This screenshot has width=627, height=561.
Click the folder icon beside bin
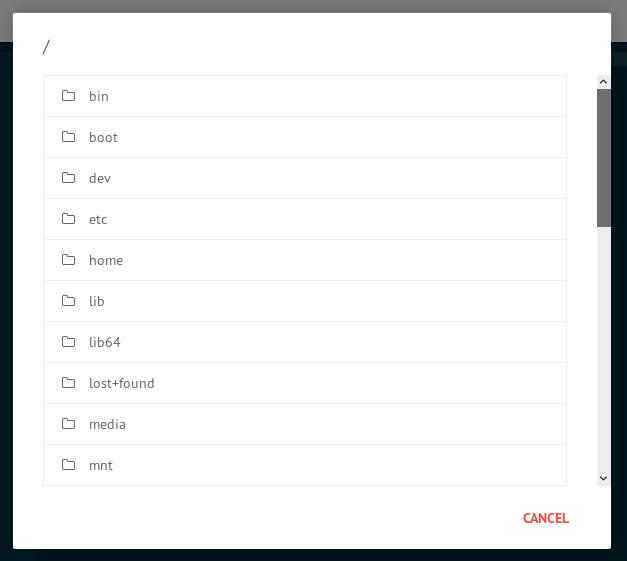69,96
